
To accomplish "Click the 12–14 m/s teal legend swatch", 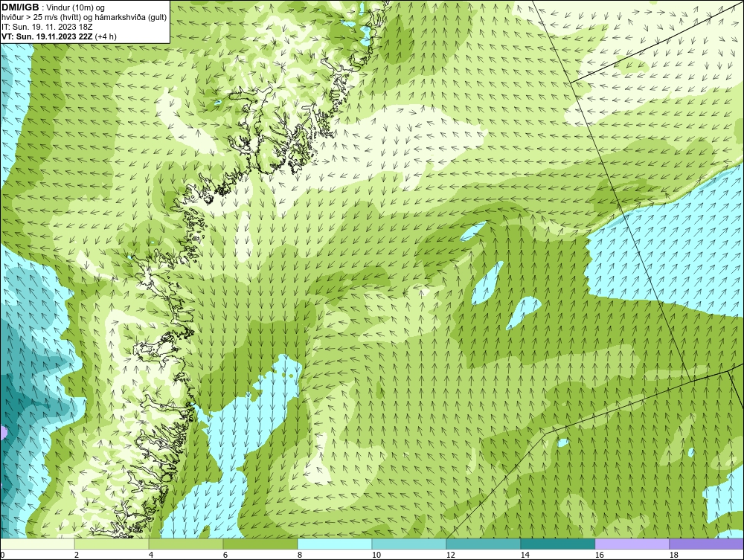I will [483, 544].
